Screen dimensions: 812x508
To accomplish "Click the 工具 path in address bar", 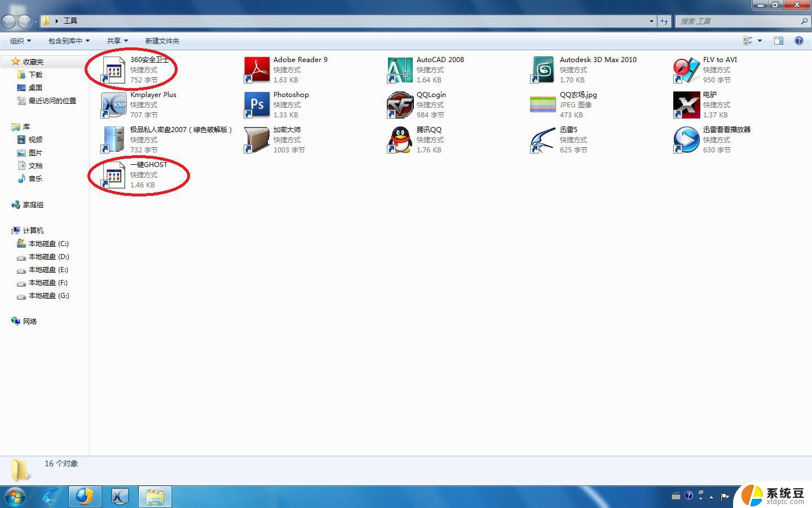I will (70, 21).
